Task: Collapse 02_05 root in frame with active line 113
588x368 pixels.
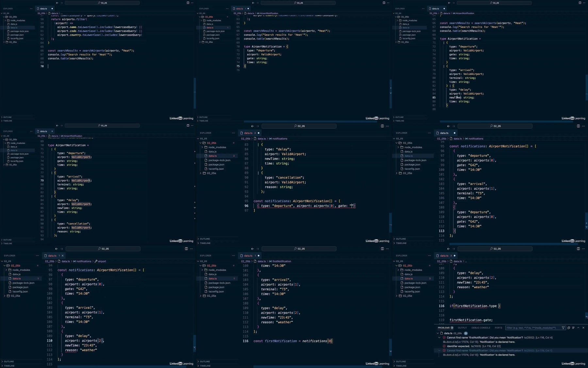Action: click(394, 138)
